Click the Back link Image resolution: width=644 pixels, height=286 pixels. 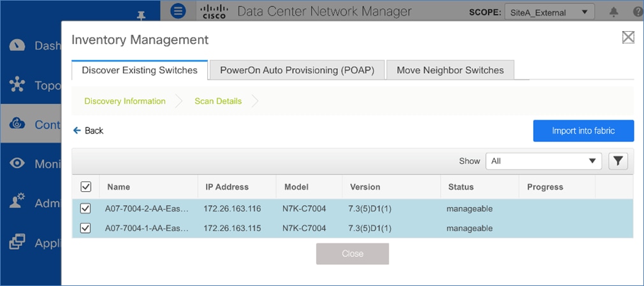[x=88, y=131]
